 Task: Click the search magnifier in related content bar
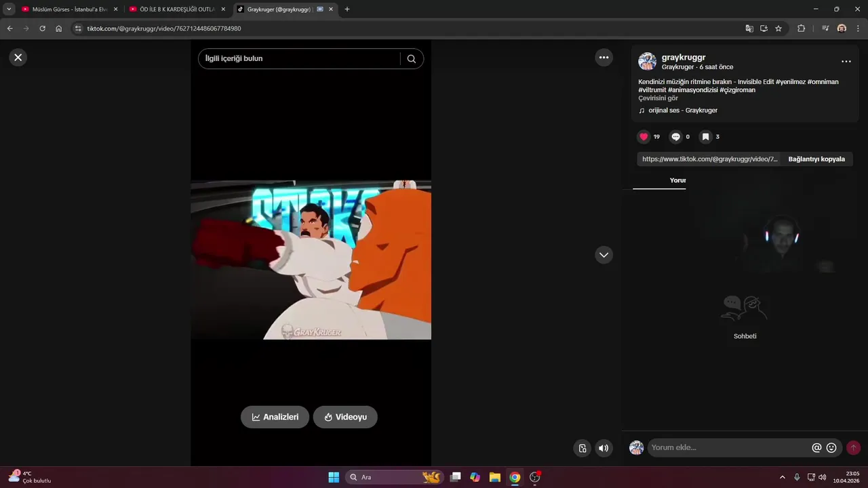[x=412, y=59]
